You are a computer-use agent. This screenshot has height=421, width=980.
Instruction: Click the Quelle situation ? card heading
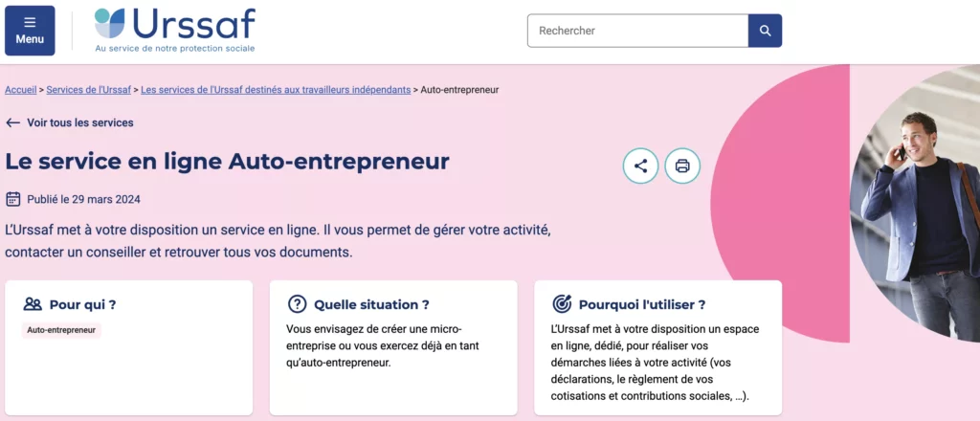point(371,304)
